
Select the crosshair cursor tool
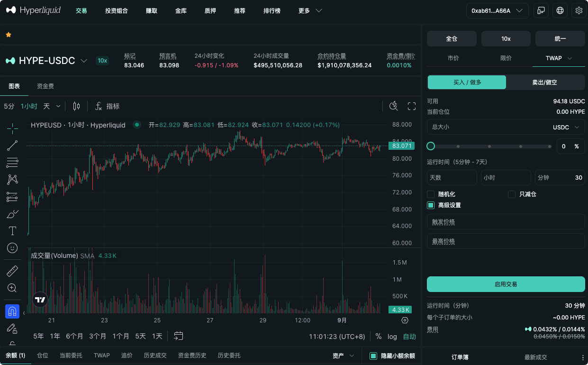(12, 128)
